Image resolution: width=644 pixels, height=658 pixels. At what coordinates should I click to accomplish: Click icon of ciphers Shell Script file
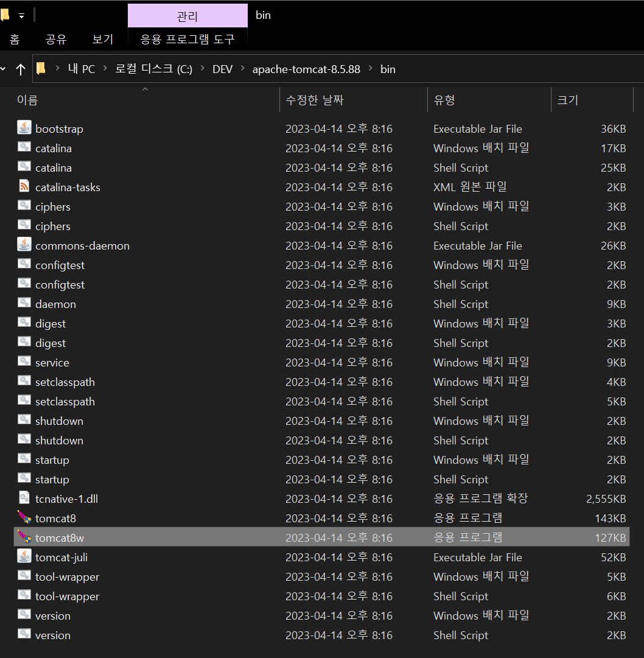point(24,225)
